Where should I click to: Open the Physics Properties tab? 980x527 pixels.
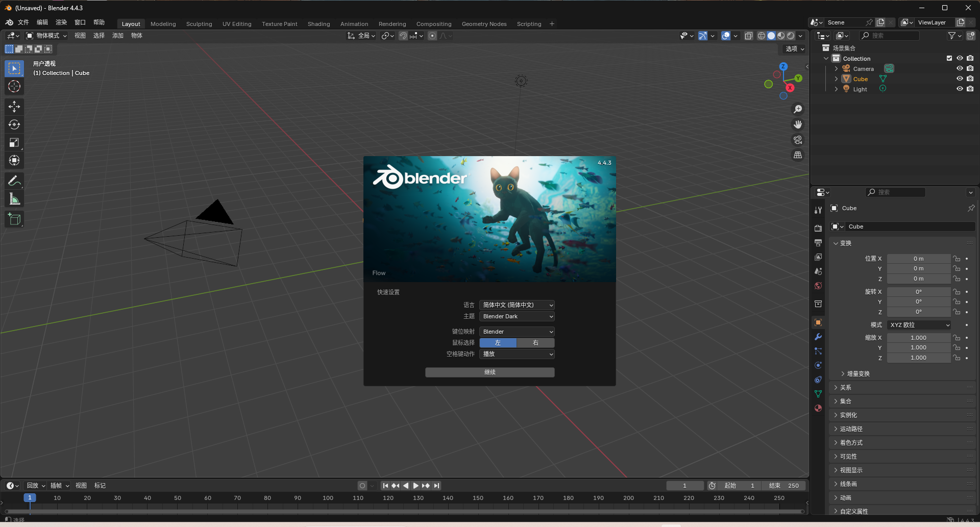[818, 365]
